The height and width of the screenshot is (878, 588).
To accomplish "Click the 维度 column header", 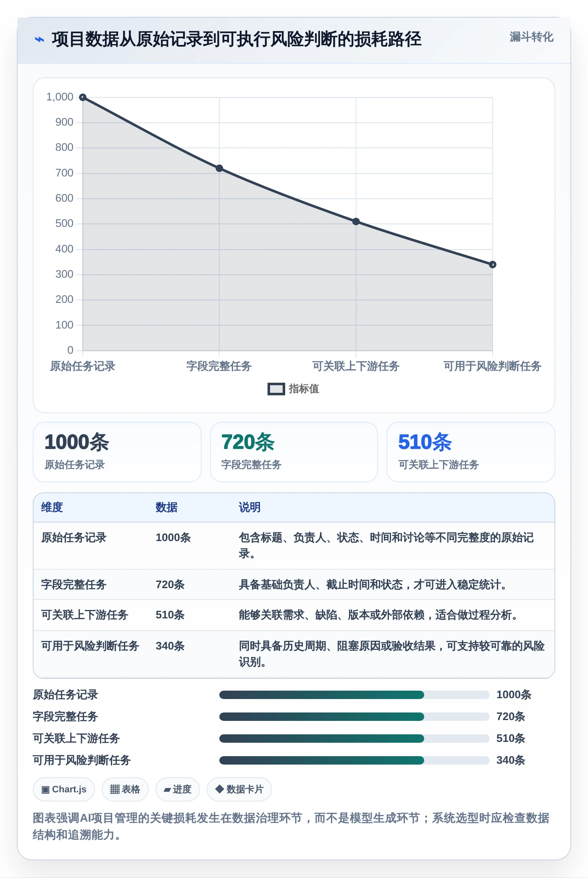I will [52, 507].
